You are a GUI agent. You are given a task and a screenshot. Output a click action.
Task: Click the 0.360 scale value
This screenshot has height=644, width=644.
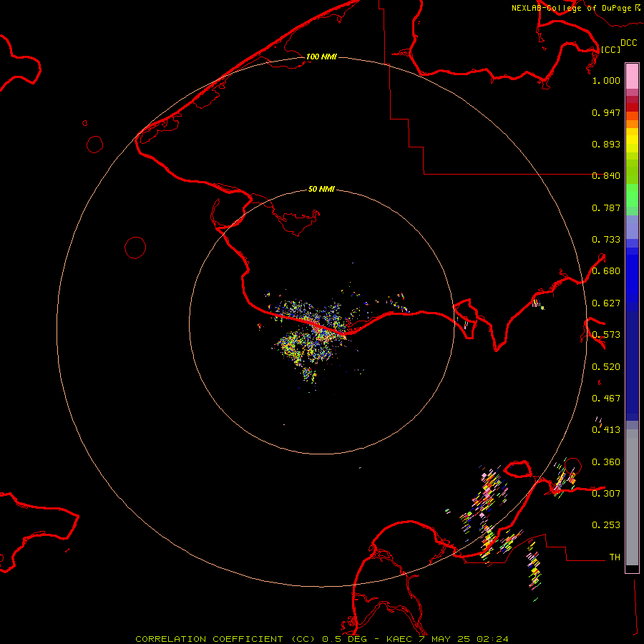coord(606,462)
